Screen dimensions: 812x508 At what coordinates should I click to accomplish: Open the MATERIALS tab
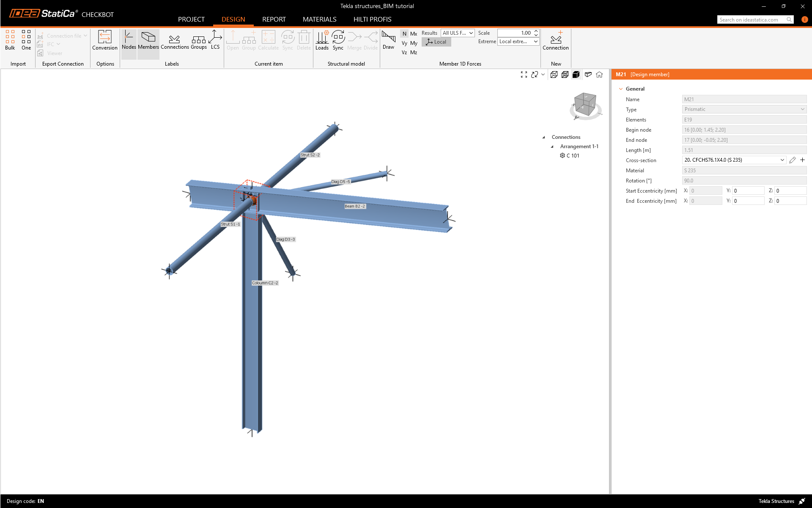tap(319, 19)
